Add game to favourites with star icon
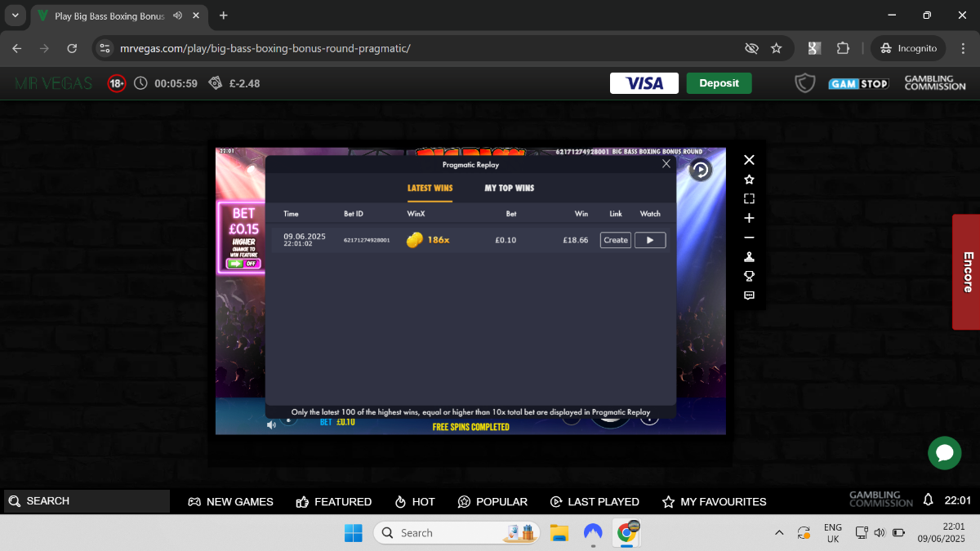 coord(749,180)
